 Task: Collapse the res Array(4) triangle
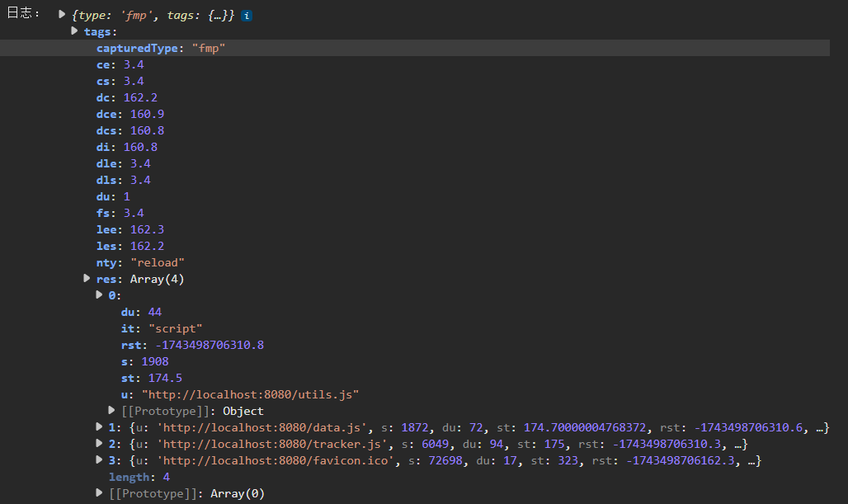[87, 279]
